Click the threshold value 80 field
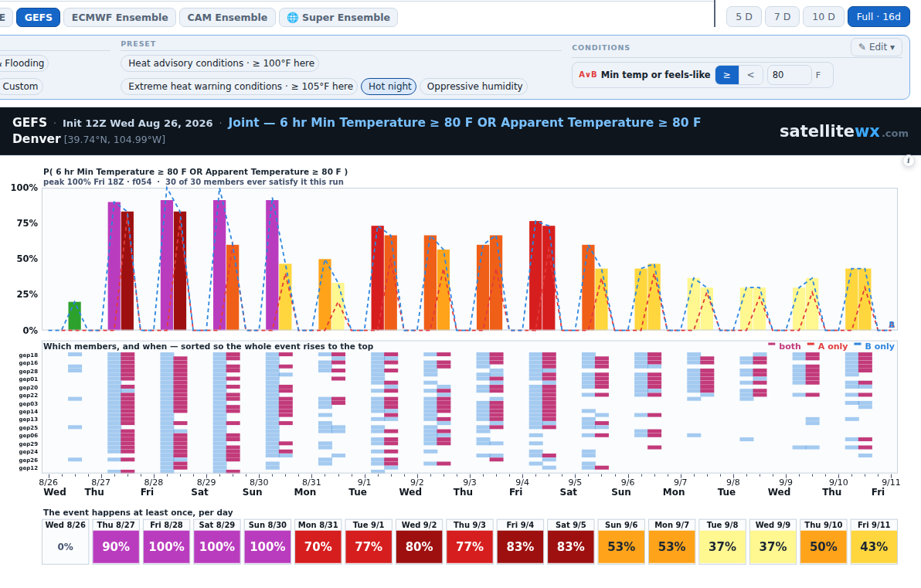This screenshot has height=588, width=921. 789,75
